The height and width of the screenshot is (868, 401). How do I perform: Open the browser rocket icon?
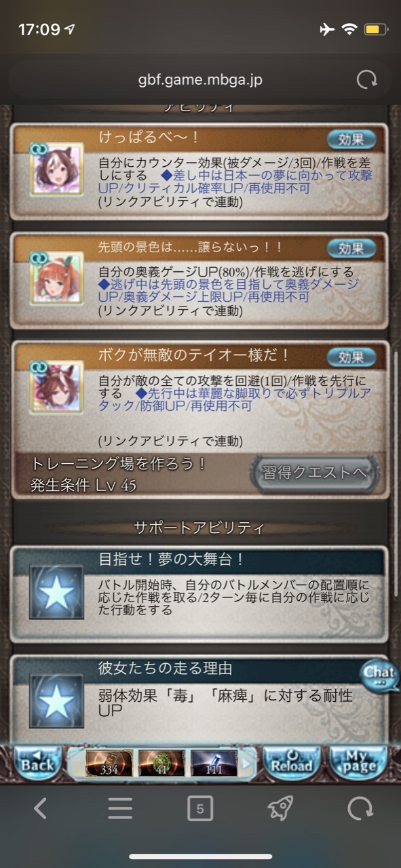[x=280, y=808]
